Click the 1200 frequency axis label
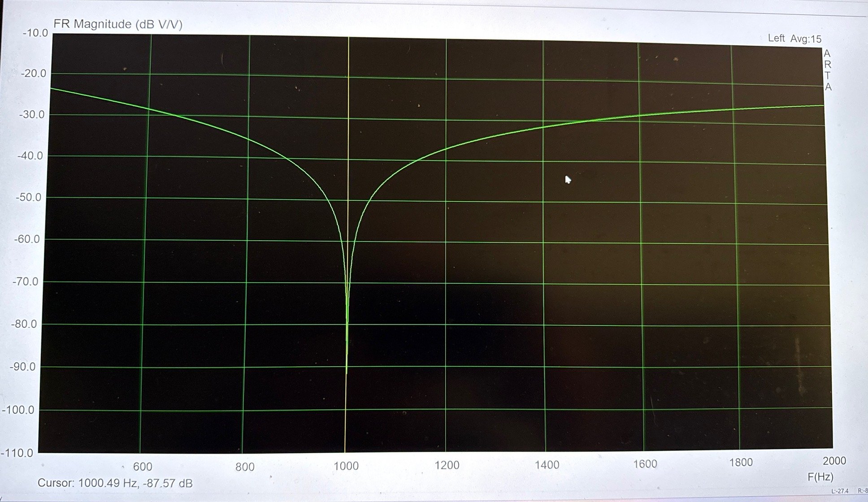The width and height of the screenshot is (868, 502). coord(447,465)
